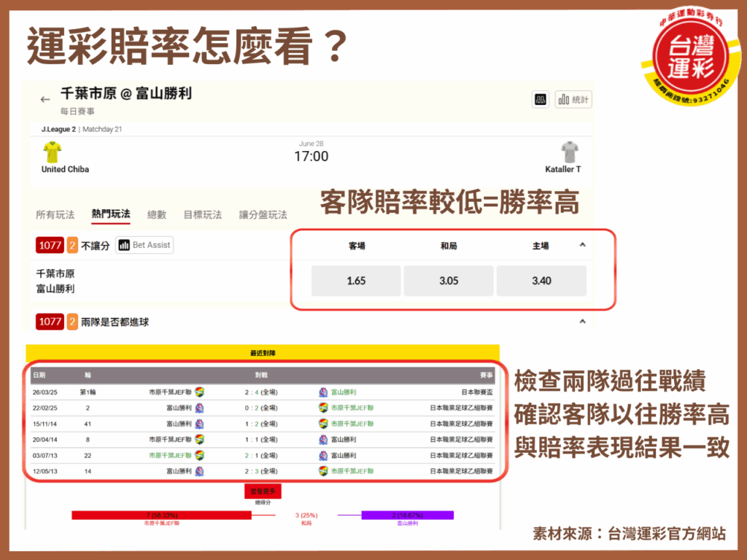Click the purple 2 (16.67%) win bar
Screen dimensions: 747x560
coord(407,516)
